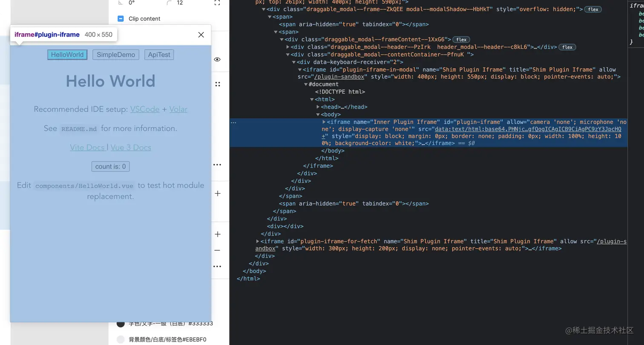This screenshot has width=644, height=345.
Task: Open the /plugin-sandbox src link of plugin-iframe-in-modal
Action: coord(339,77)
